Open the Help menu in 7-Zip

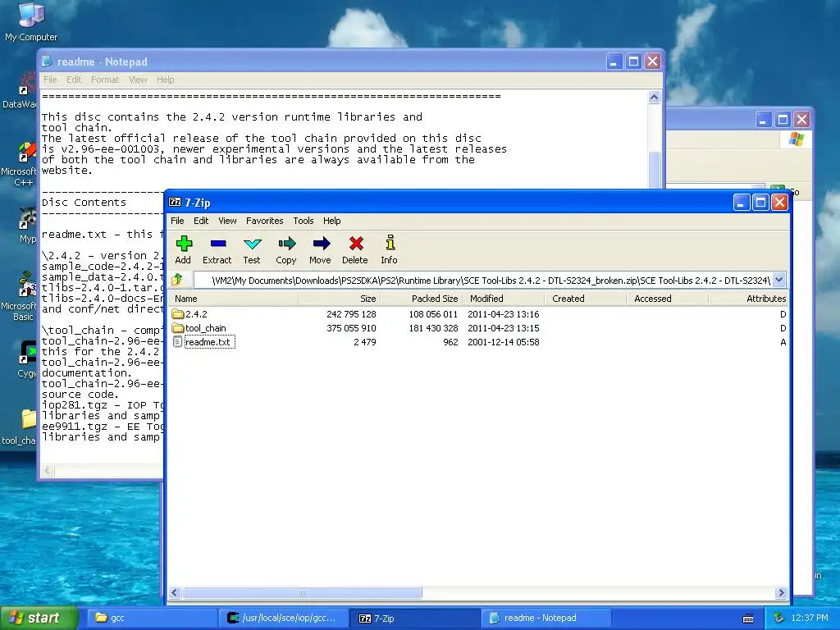(x=331, y=221)
